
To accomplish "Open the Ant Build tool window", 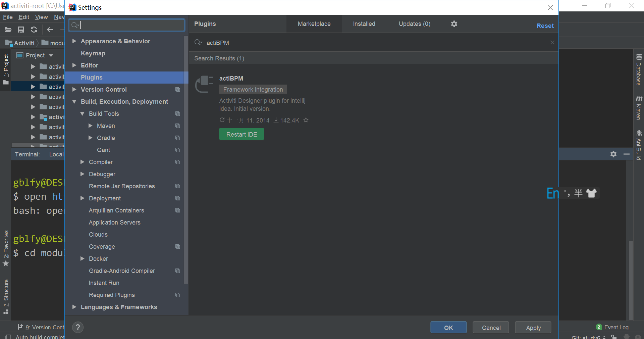I will [639, 145].
